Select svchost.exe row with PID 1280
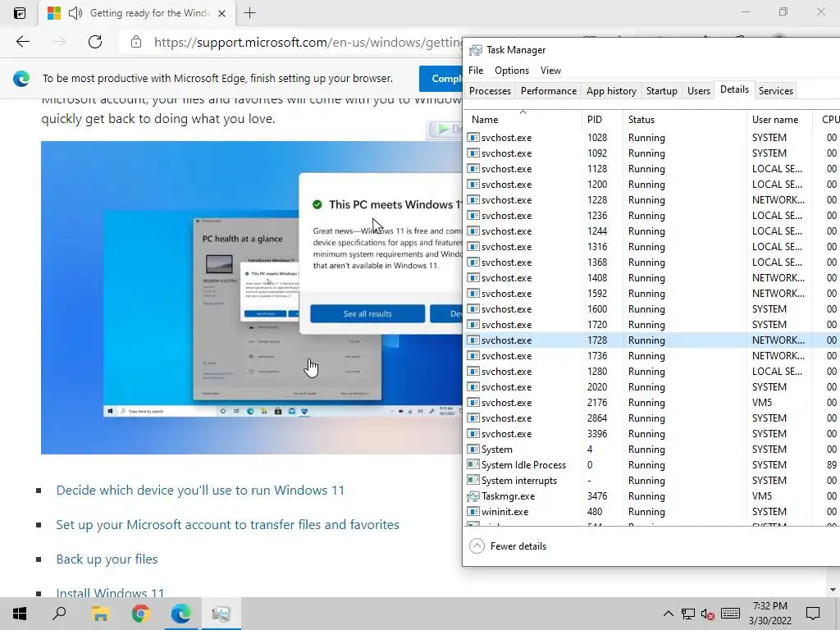This screenshot has height=630, width=840. coord(652,372)
